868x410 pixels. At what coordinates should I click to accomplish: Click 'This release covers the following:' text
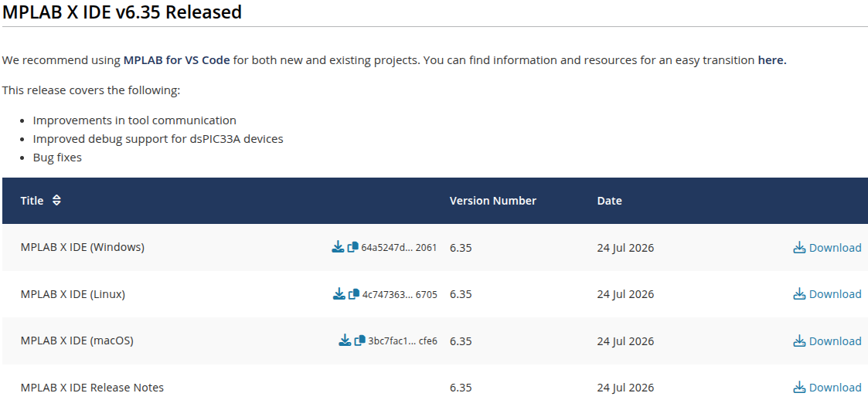tap(90, 90)
